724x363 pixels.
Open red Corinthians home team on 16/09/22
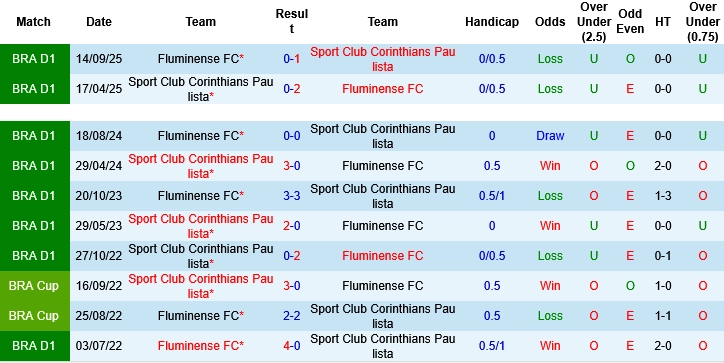201,286
